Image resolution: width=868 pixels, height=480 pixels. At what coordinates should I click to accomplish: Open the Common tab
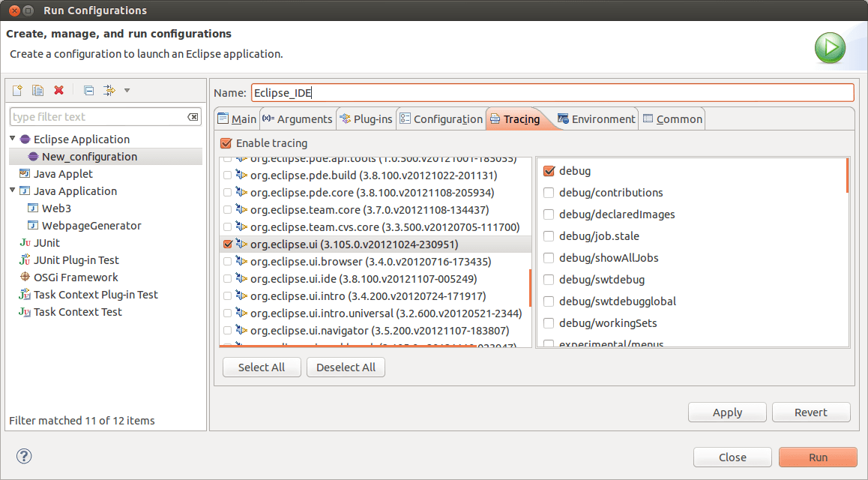coord(672,118)
